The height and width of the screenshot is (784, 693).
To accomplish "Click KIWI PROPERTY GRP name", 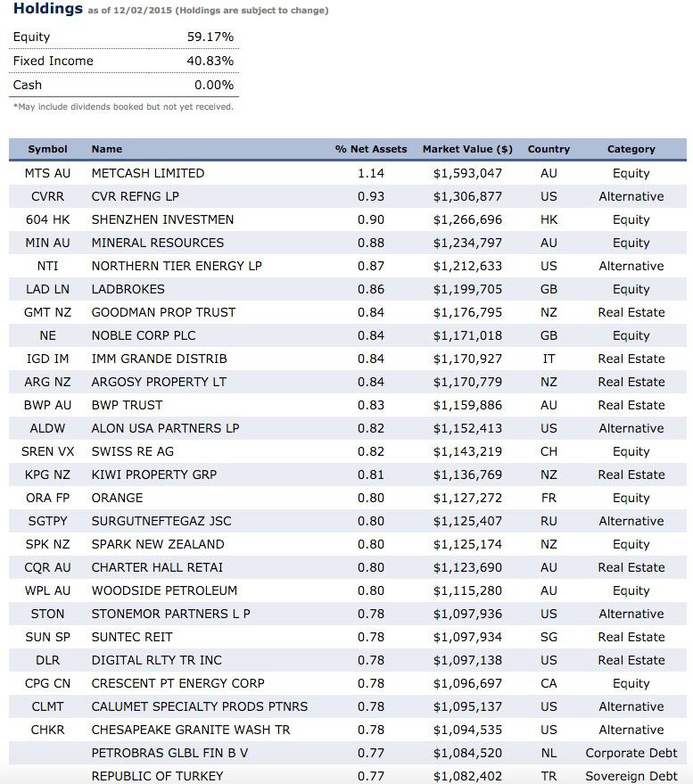I will [x=154, y=475].
